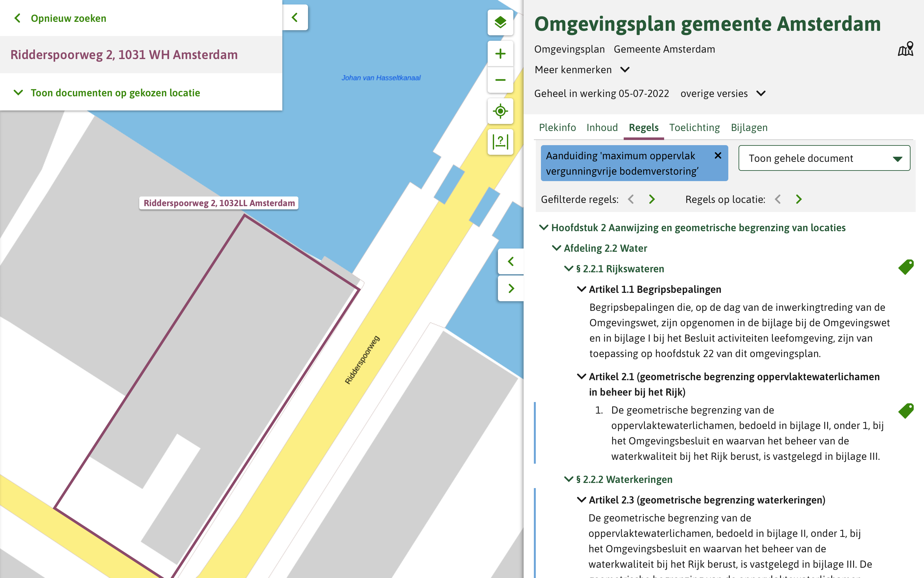Select the Regels tab
This screenshot has height=578, width=924.
point(644,127)
